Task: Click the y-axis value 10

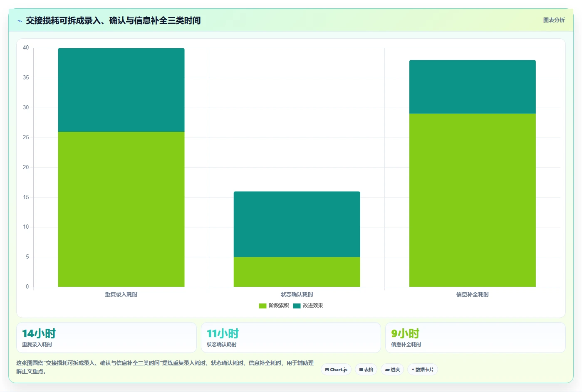Action: (26, 227)
